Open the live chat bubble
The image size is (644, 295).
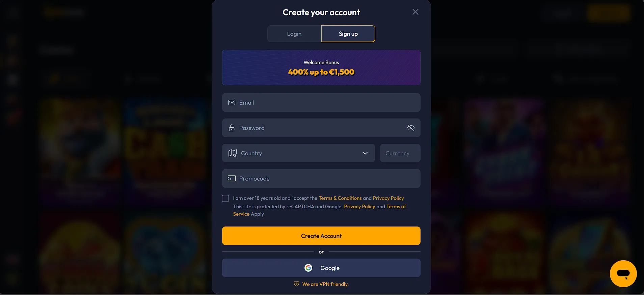tap(623, 273)
